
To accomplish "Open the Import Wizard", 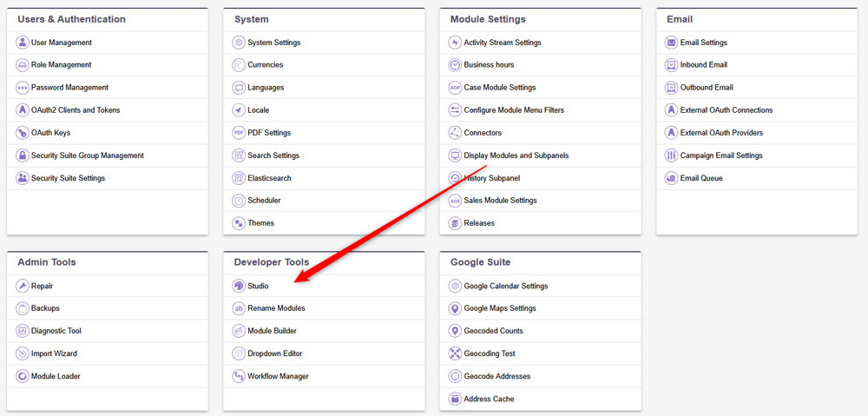I will 54,353.
